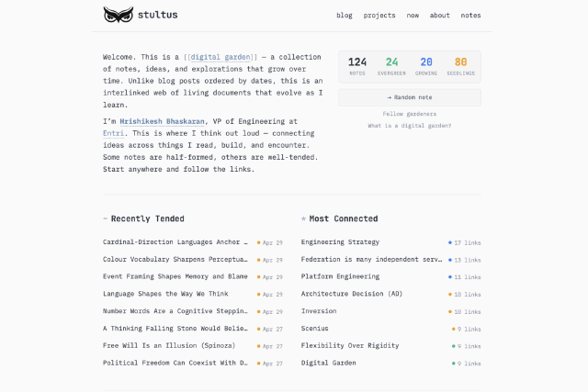Screen dimensions: 588x392
Task: Visit the about page
Action: point(439,16)
